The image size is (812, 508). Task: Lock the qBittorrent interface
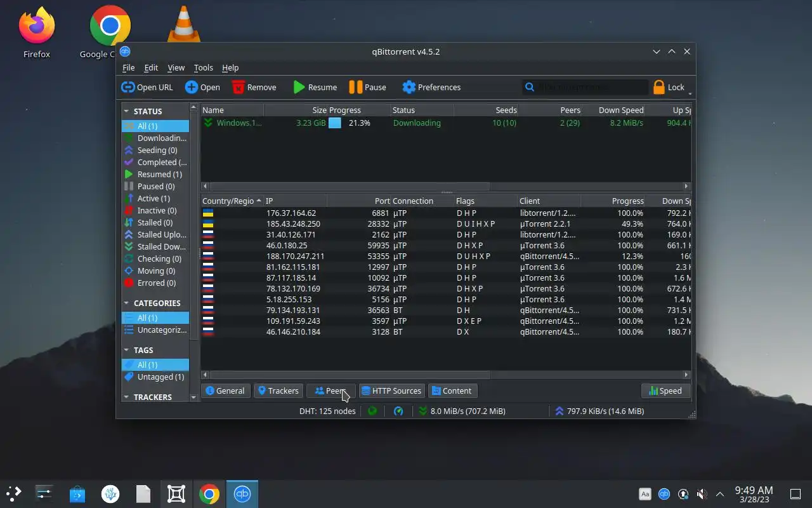[669, 87]
